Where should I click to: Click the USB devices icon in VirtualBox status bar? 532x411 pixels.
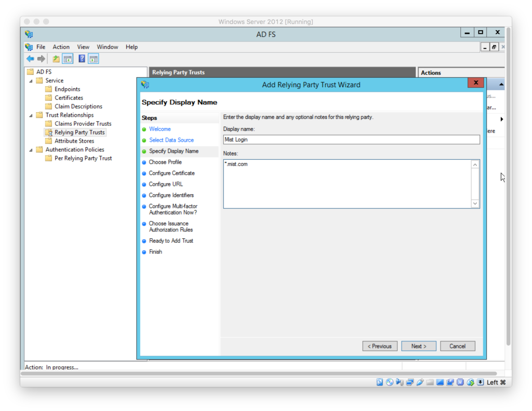[x=420, y=382]
